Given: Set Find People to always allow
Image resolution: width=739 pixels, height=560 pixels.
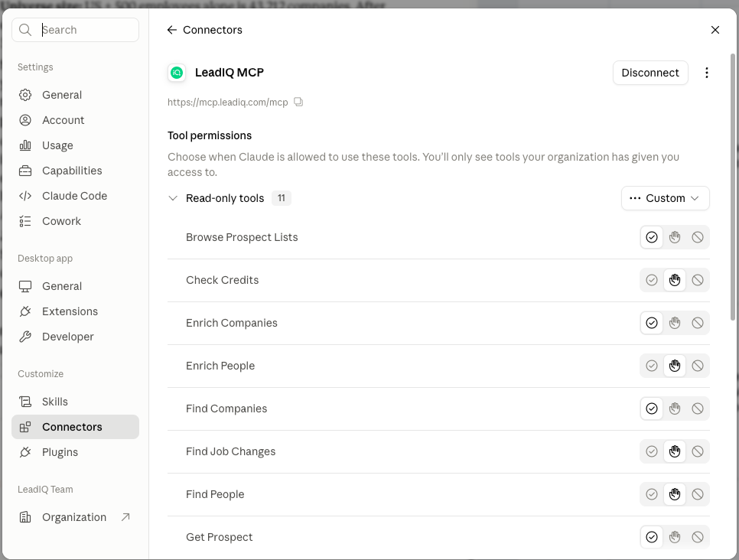Looking at the screenshot, I should pos(652,494).
